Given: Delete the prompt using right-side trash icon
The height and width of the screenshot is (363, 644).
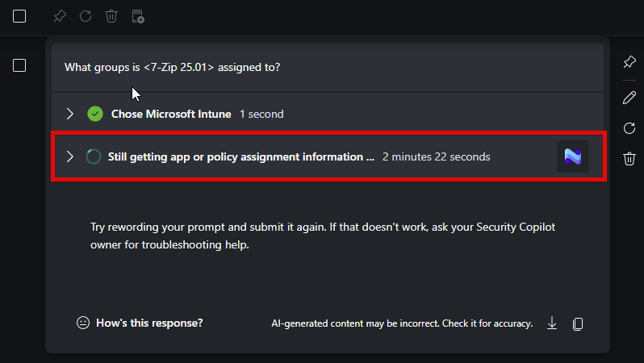Looking at the screenshot, I should coord(629,159).
